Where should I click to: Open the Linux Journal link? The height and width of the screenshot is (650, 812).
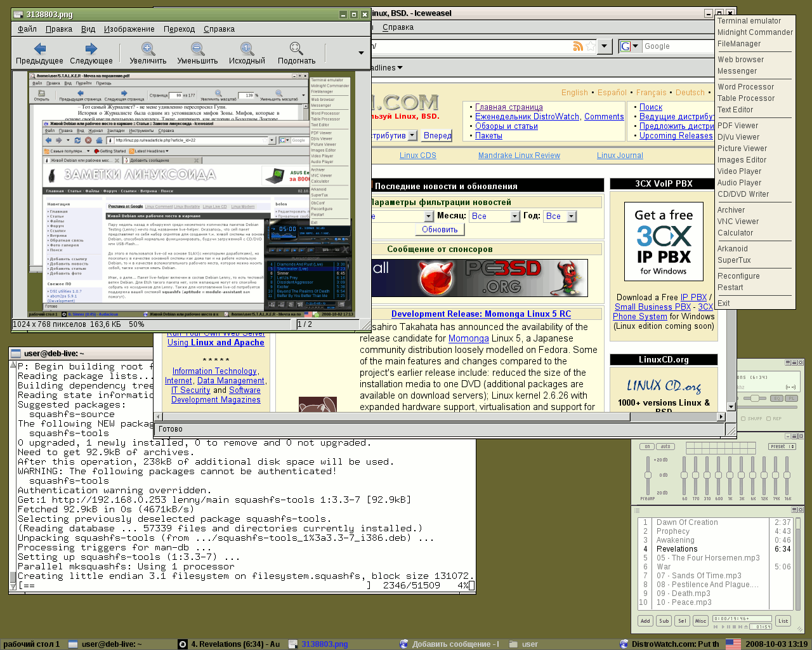620,156
